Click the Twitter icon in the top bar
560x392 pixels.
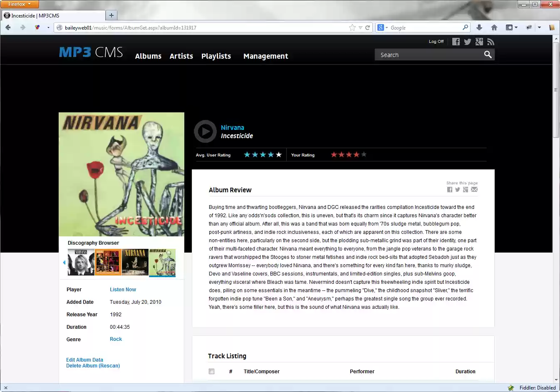(x=467, y=42)
